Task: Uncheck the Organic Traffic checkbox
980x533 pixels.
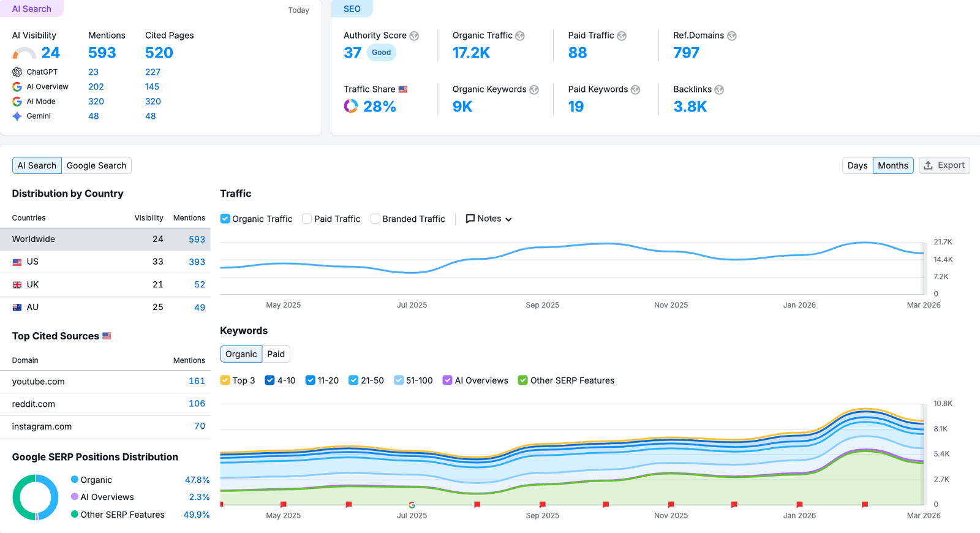Action: (x=225, y=219)
